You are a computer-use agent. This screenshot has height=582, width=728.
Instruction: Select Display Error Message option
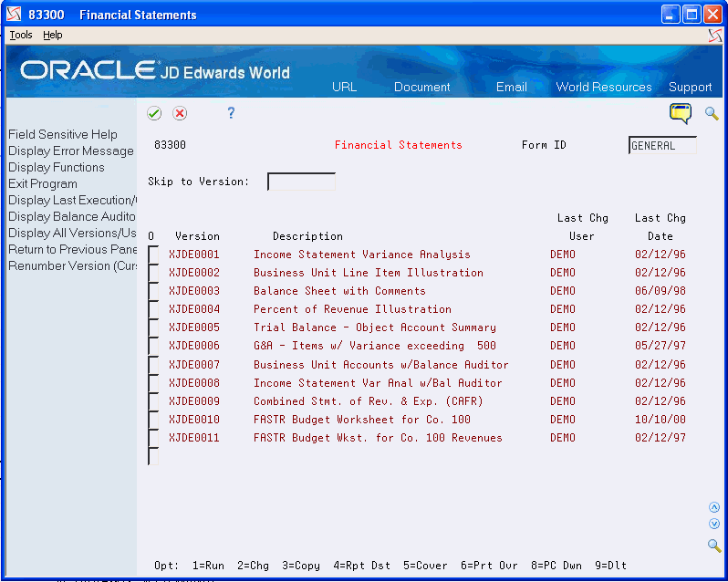tap(71, 151)
